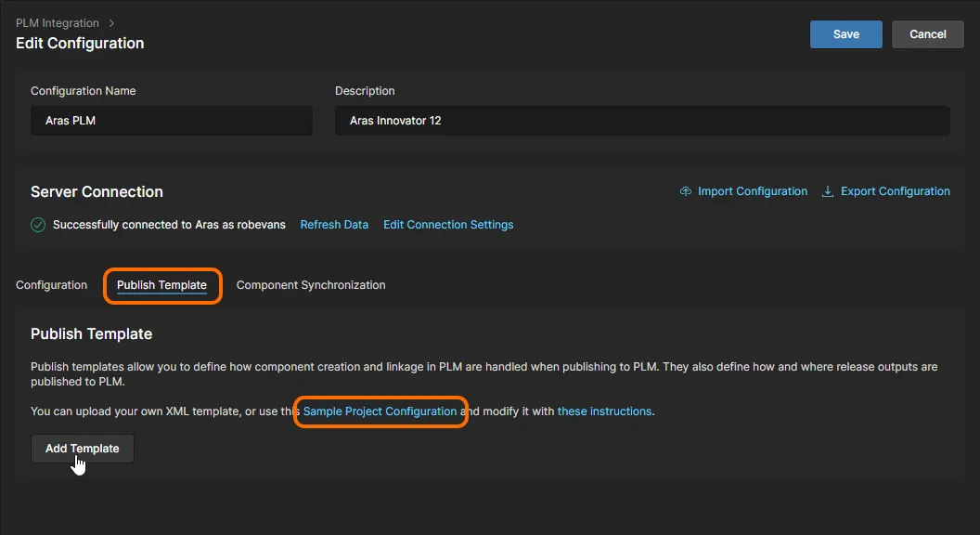Click the Save button

tap(845, 34)
